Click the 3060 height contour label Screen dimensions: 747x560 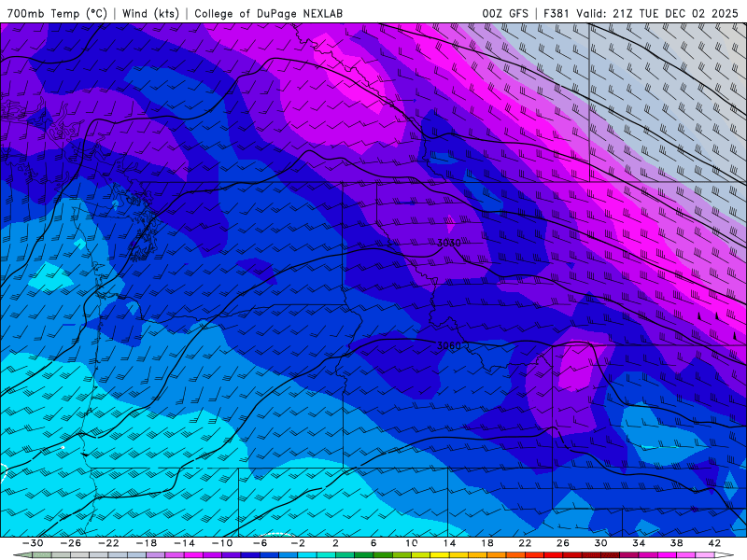449,345
